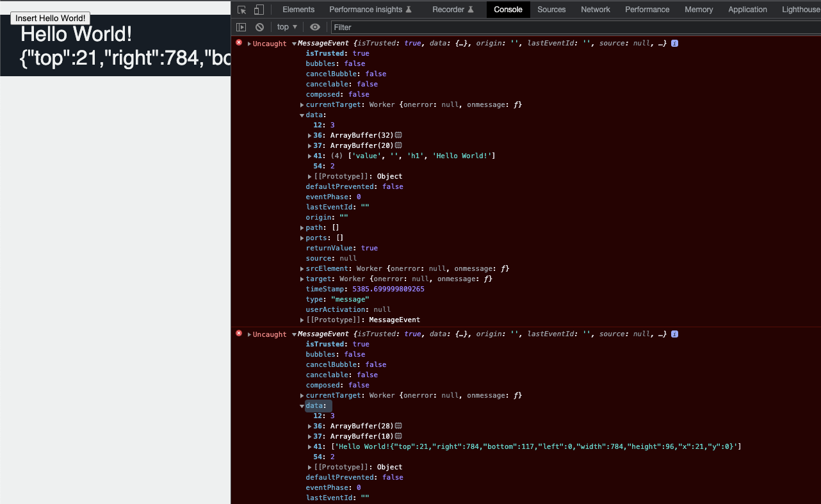Expand the array containing the Hello World! JSON string
This screenshot has width=821, height=504.
[x=310, y=447]
